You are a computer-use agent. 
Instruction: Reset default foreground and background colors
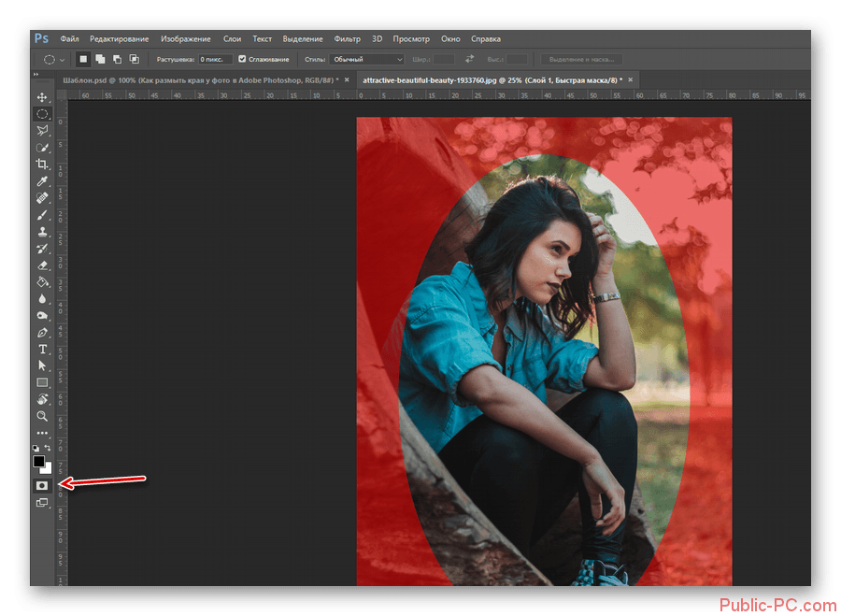(36, 448)
